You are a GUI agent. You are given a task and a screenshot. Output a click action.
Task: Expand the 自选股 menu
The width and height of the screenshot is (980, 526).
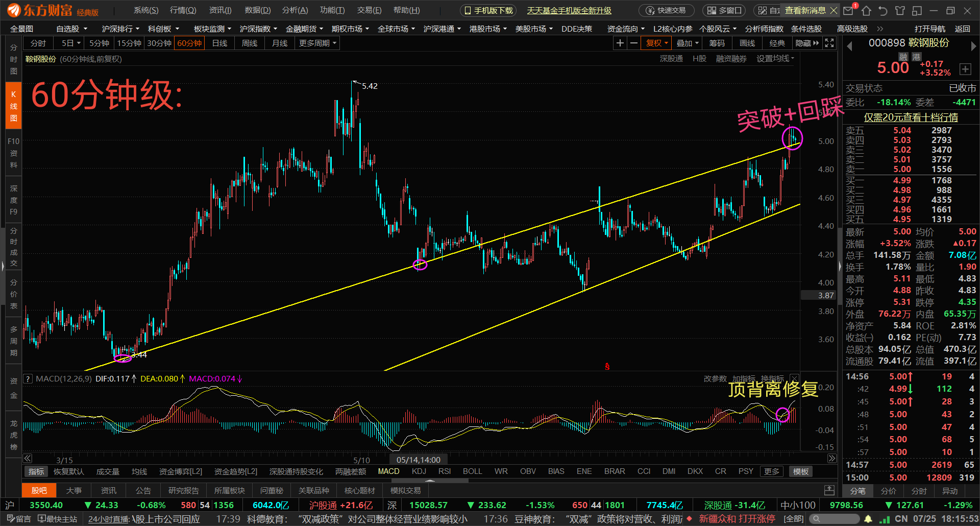71,29
